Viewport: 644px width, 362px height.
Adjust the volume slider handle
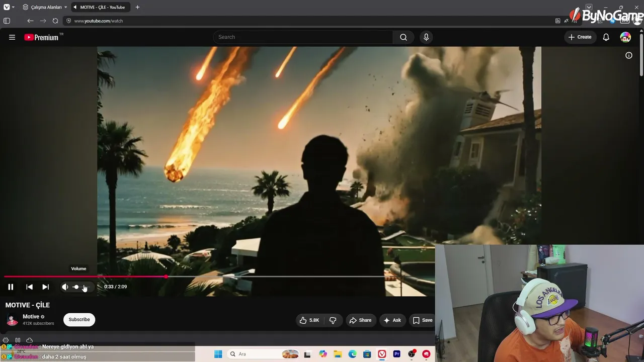click(x=76, y=287)
